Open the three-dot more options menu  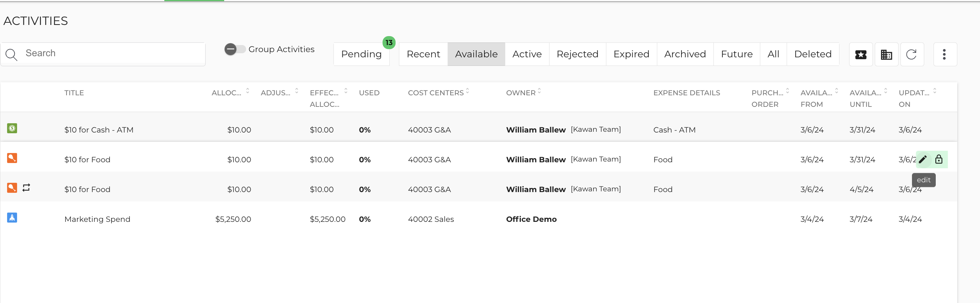coord(944,54)
